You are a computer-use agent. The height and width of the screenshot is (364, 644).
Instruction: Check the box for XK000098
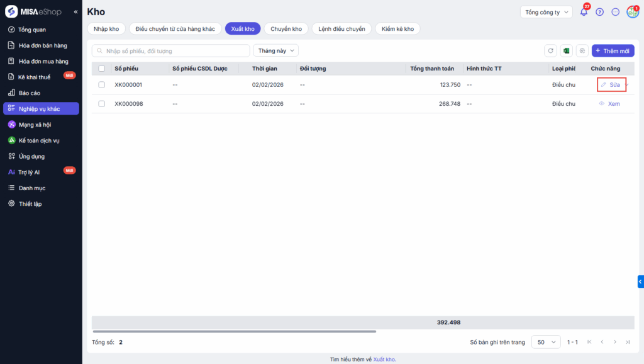pyautogui.click(x=101, y=104)
